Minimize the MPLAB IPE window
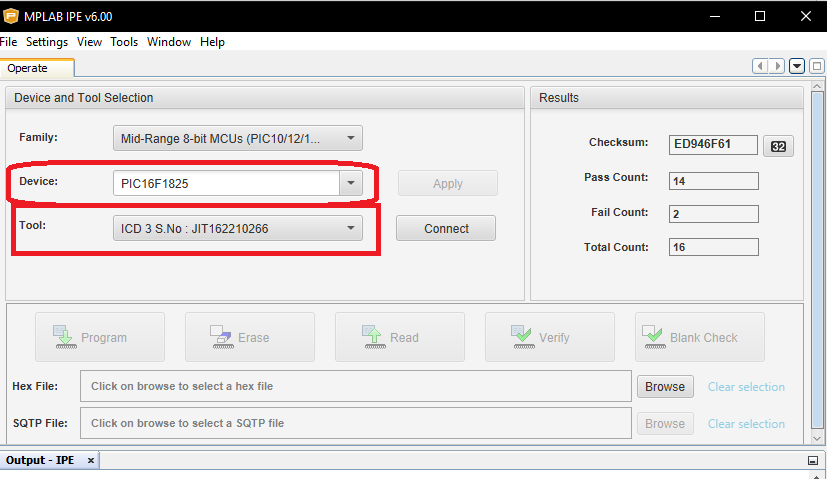 tap(715, 16)
